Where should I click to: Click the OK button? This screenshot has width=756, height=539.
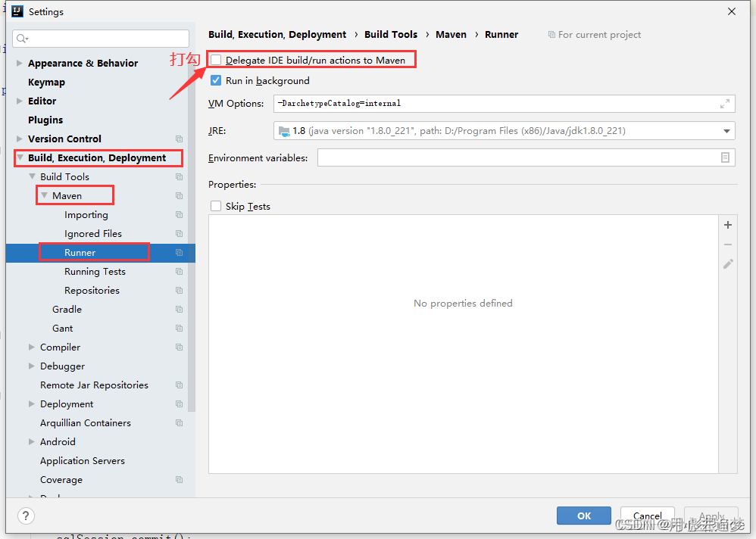(x=584, y=516)
